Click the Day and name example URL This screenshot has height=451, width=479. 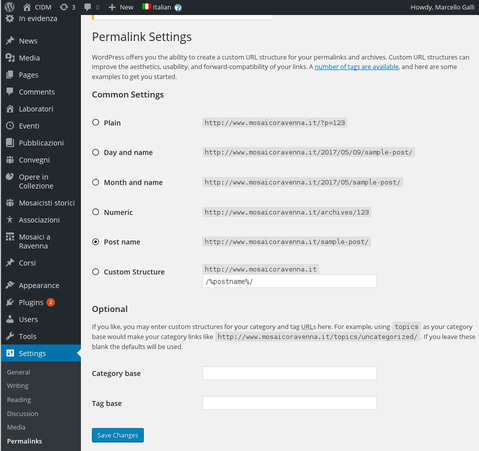pyautogui.click(x=308, y=152)
